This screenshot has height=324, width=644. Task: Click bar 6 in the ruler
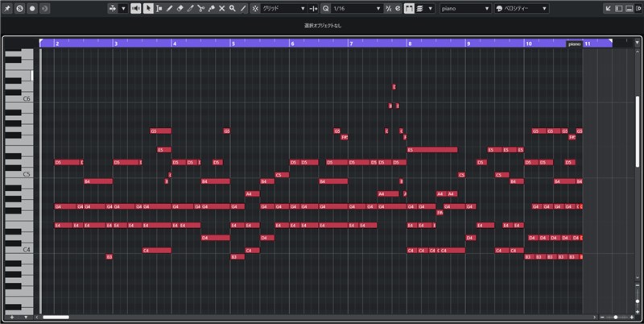pyautogui.click(x=292, y=44)
